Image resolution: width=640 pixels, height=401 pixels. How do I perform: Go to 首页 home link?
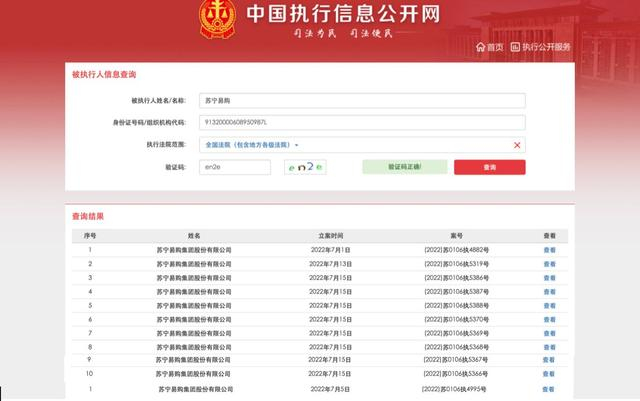[x=495, y=47]
